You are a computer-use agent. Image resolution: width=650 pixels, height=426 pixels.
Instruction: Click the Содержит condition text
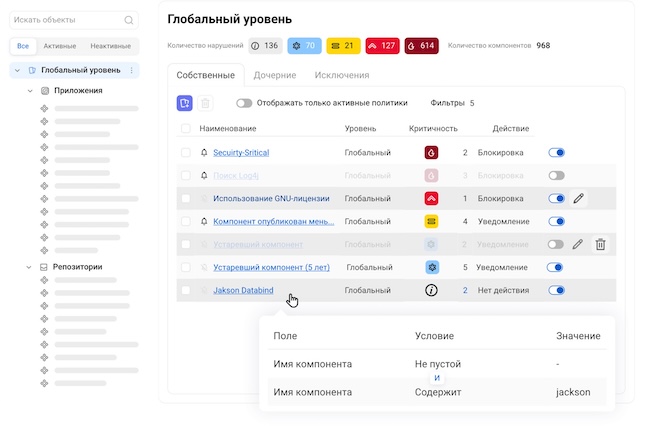[x=438, y=392]
